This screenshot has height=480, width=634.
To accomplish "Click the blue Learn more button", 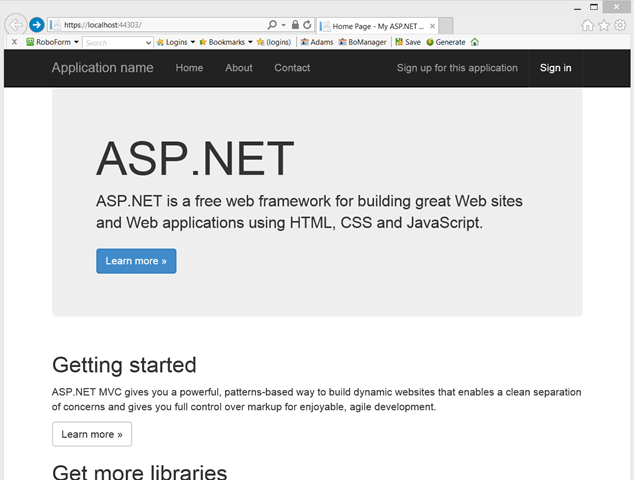I will tap(136, 261).
